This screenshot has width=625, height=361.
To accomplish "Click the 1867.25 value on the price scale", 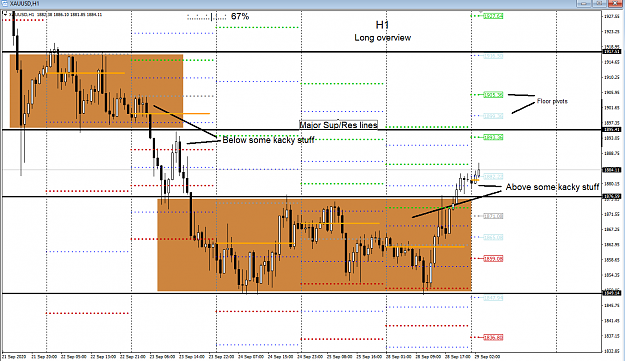I will pos(612,230).
